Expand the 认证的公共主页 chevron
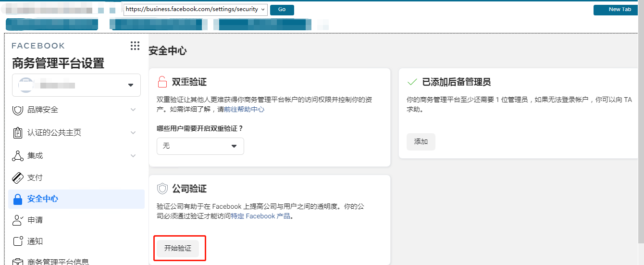The width and height of the screenshot is (644, 265). (x=133, y=133)
